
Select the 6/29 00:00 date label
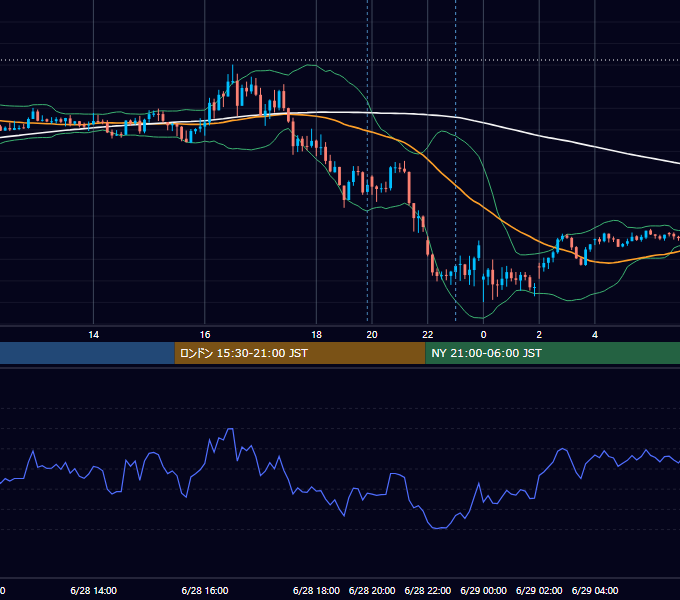tap(483, 590)
